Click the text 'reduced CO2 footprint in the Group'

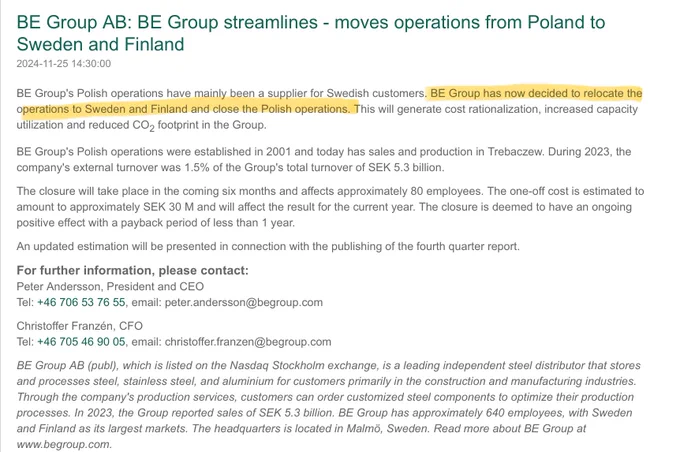point(177,125)
